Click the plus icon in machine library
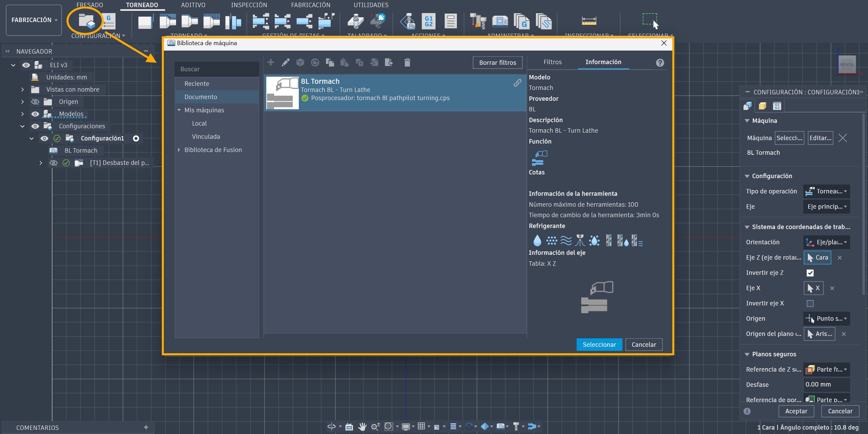The image size is (868, 434). (271, 62)
